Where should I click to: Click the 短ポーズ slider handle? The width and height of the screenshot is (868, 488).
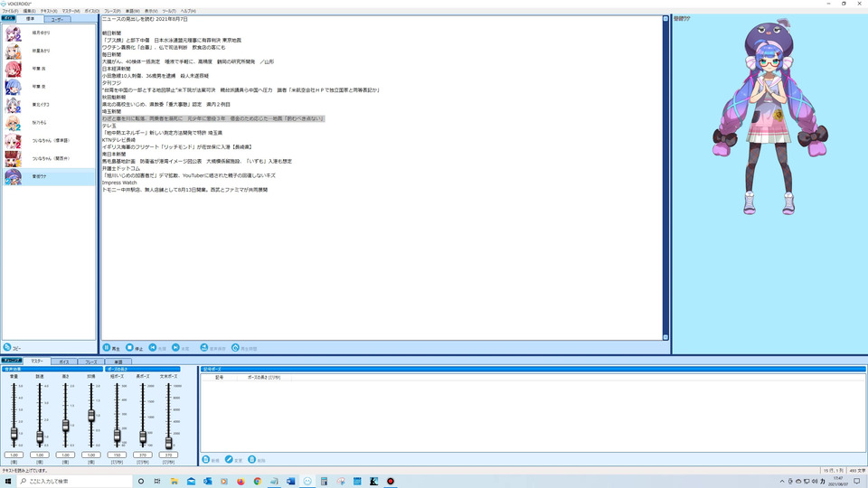click(x=117, y=436)
